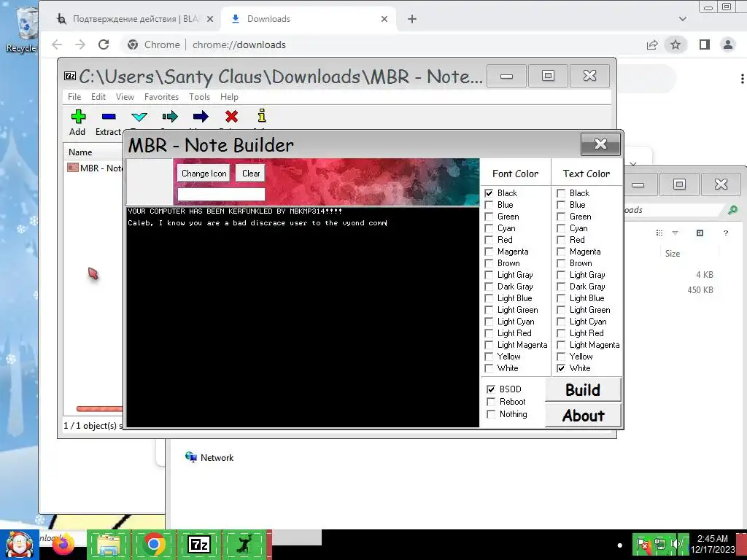Click Size column header in Explorer

[672, 254]
